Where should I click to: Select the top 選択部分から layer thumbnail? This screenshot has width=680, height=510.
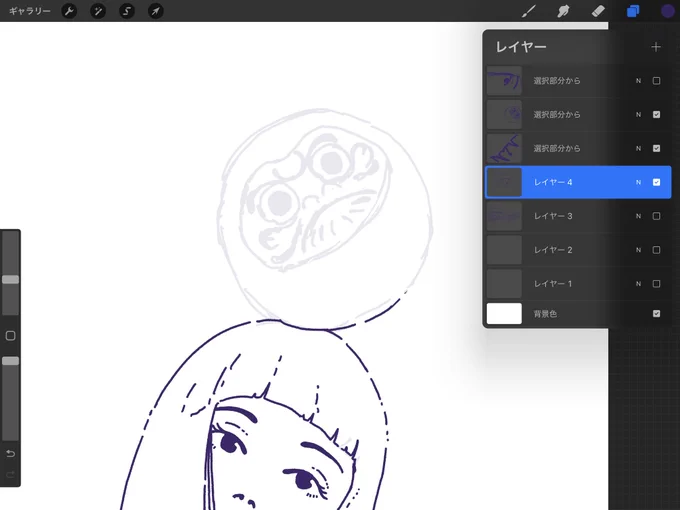click(x=504, y=81)
